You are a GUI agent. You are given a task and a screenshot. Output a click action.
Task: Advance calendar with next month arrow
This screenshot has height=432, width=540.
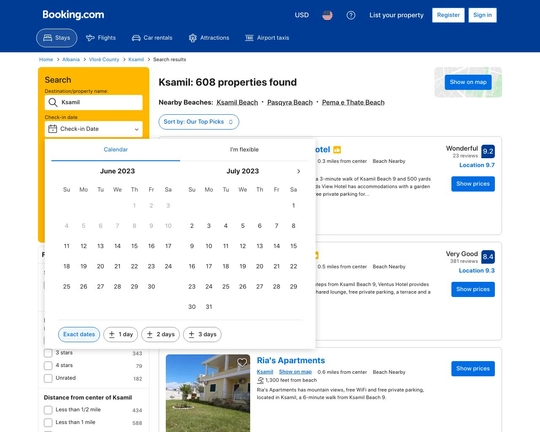click(298, 171)
